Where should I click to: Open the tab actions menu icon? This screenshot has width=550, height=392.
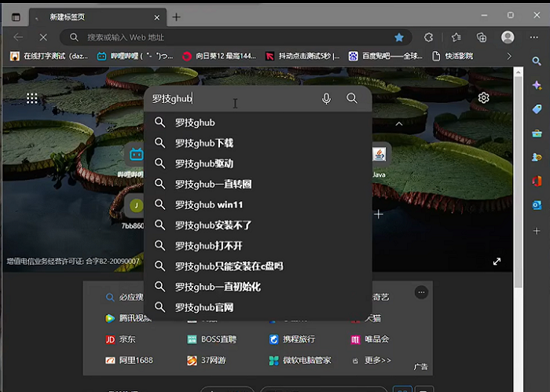click(x=16, y=16)
